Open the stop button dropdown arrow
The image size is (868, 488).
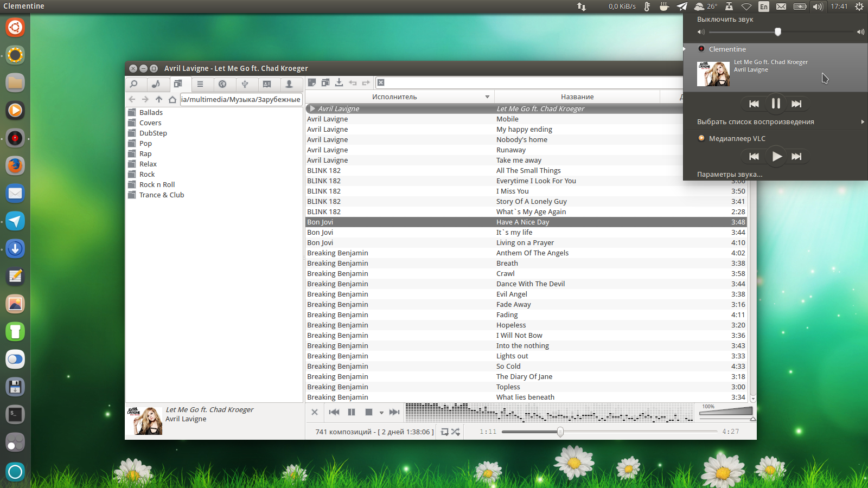coord(381,413)
